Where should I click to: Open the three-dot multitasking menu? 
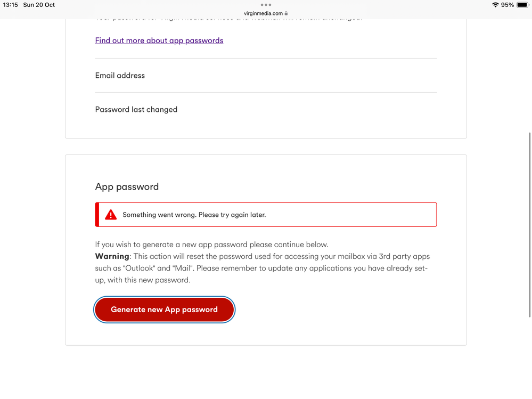(266, 5)
